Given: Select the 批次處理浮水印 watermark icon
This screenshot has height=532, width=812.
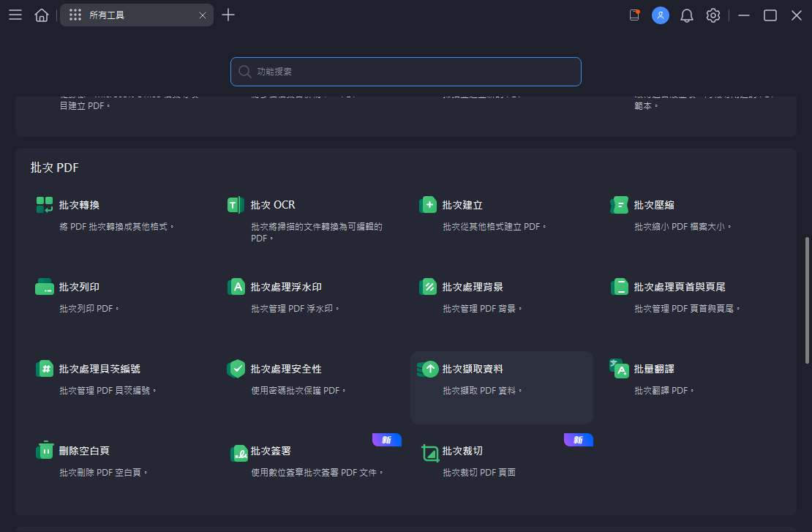Looking at the screenshot, I should pos(236,287).
